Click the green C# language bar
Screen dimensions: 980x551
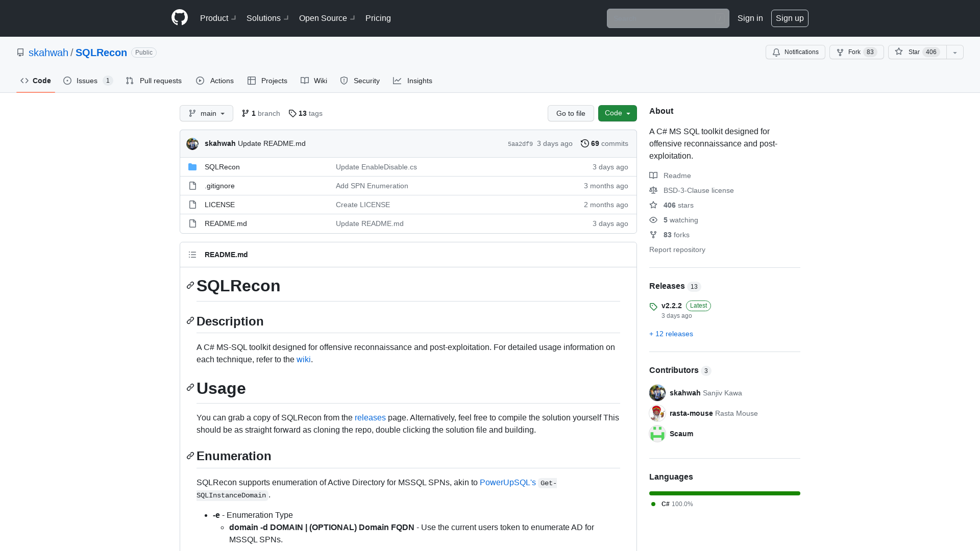725,493
